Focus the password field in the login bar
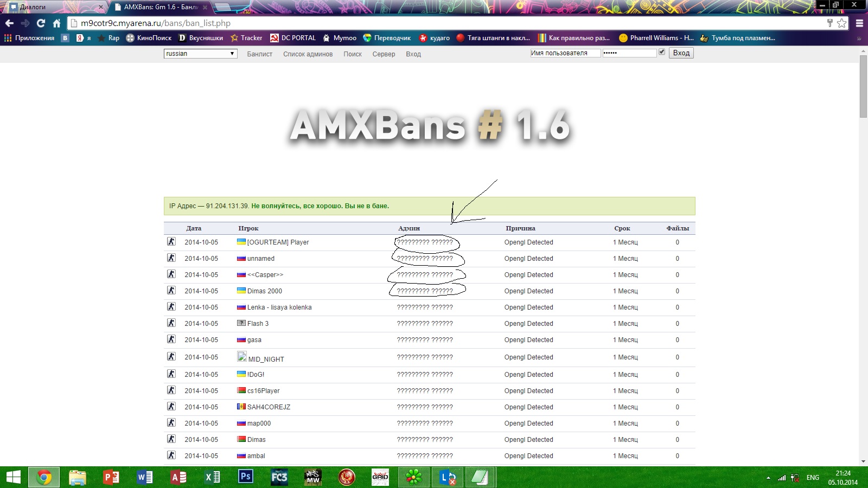This screenshot has width=868, height=488. pos(629,53)
